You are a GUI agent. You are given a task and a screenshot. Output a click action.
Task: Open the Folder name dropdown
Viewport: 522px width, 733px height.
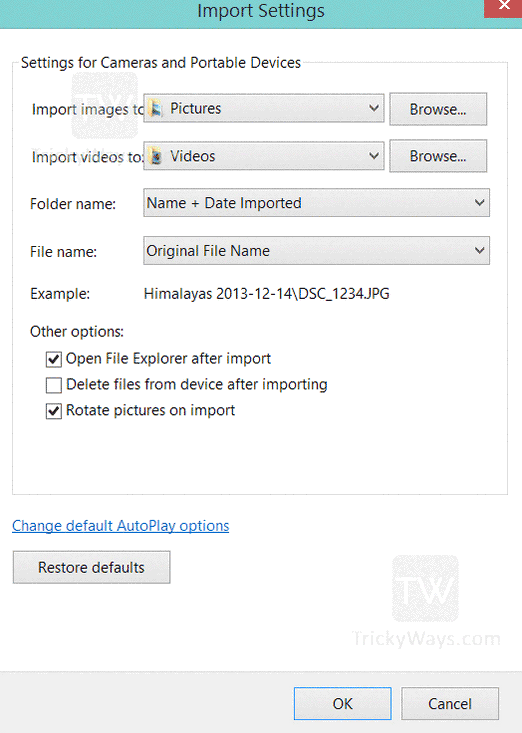(x=479, y=202)
